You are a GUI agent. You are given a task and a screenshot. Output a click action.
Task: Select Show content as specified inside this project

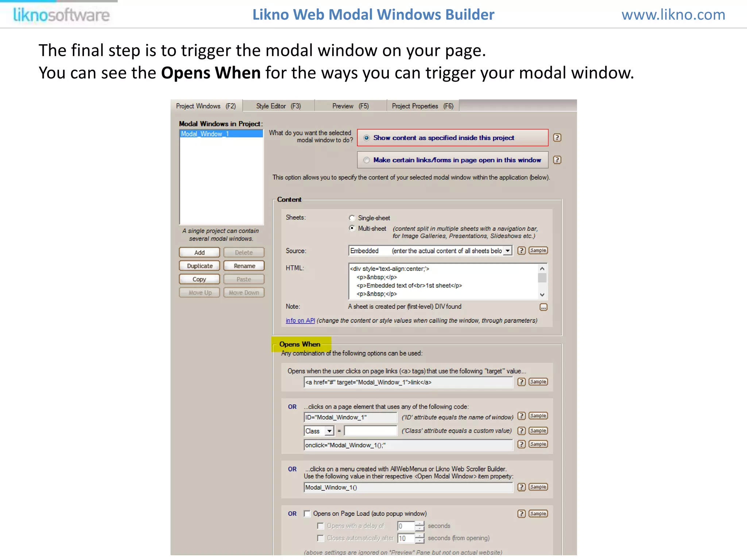[x=452, y=138]
